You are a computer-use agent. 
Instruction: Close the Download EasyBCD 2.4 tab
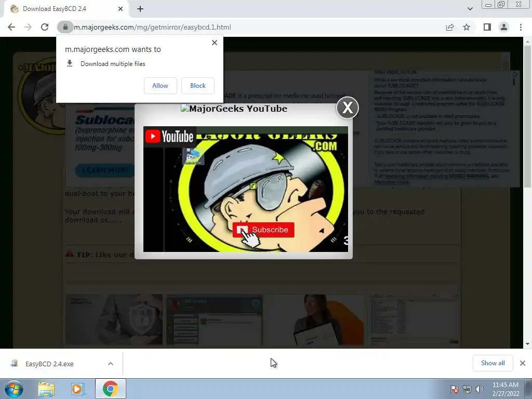point(121,9)
